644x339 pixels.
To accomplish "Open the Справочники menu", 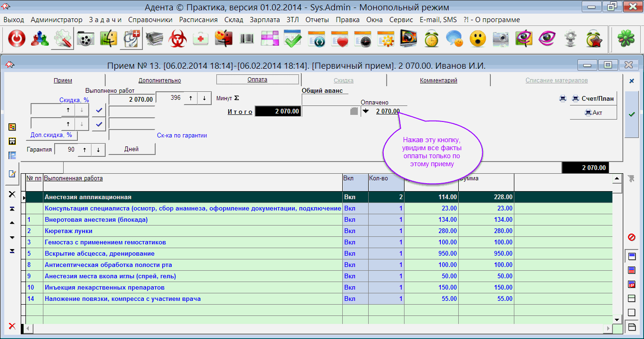I will tap(150, 20).
